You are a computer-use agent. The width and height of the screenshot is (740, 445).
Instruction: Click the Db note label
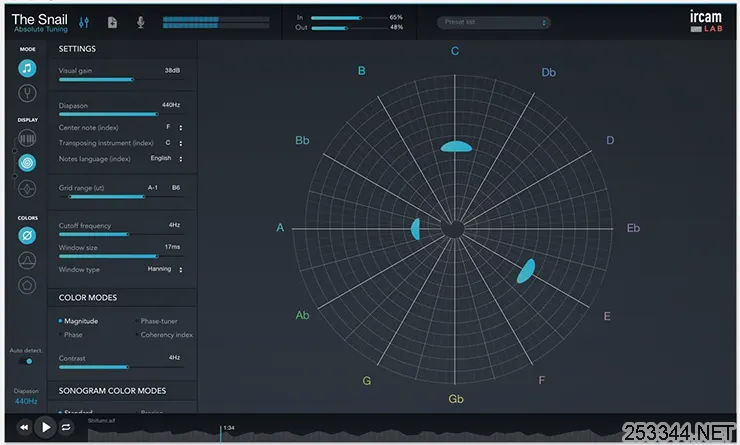[548, 72]
